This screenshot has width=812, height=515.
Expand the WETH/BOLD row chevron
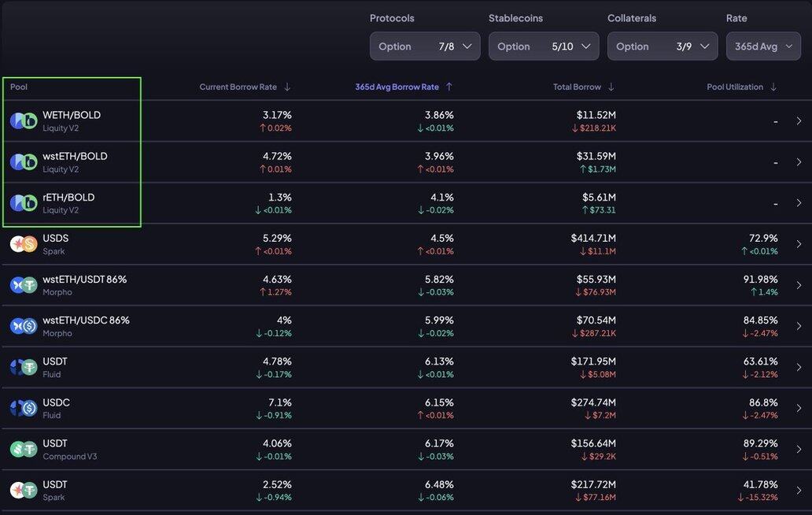[x=799, y=121]
